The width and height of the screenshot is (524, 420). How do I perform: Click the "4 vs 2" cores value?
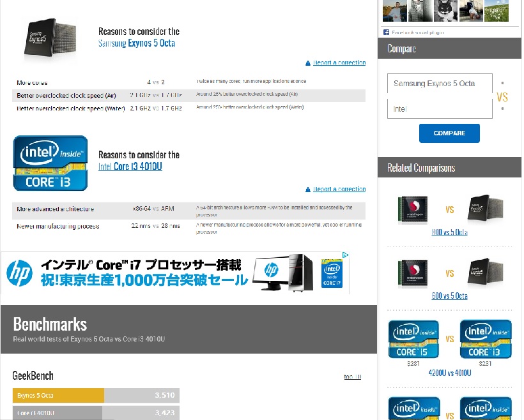point(156,82)
